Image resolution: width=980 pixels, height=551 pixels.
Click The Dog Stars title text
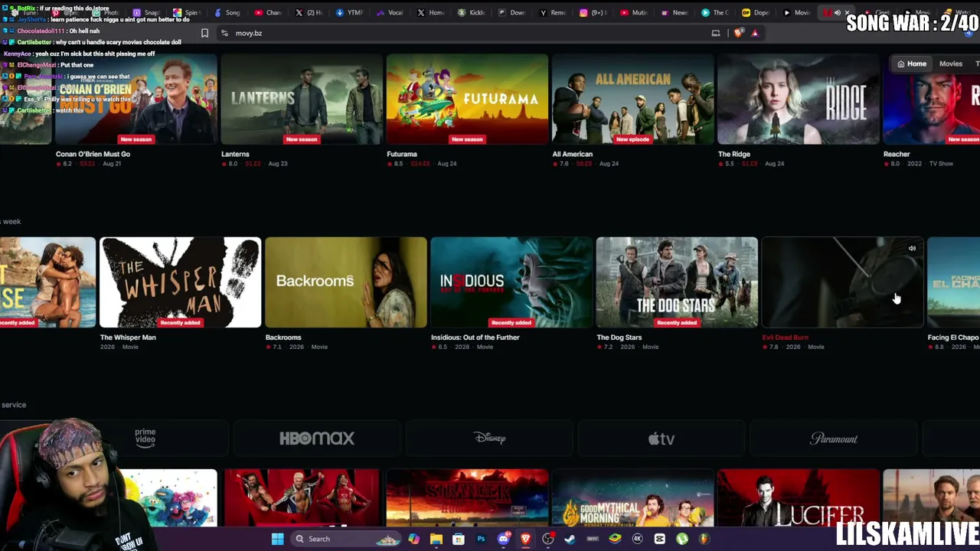pos(619,337)
